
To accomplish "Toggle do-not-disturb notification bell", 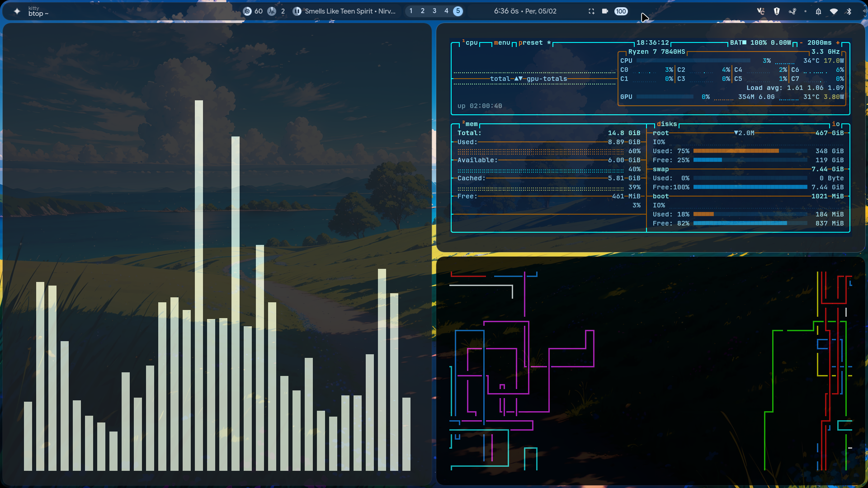I will pos(818,11).
